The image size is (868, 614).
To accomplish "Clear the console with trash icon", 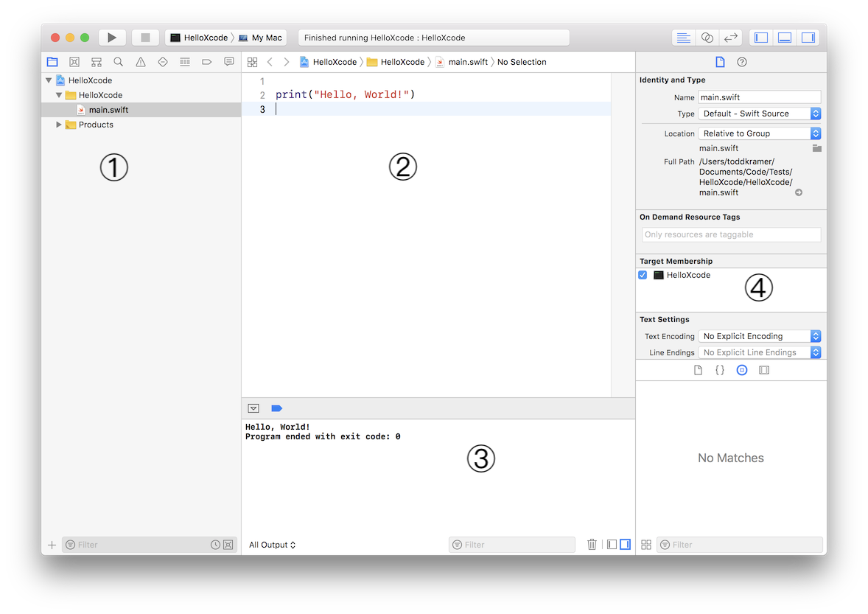I will [592, 545].
